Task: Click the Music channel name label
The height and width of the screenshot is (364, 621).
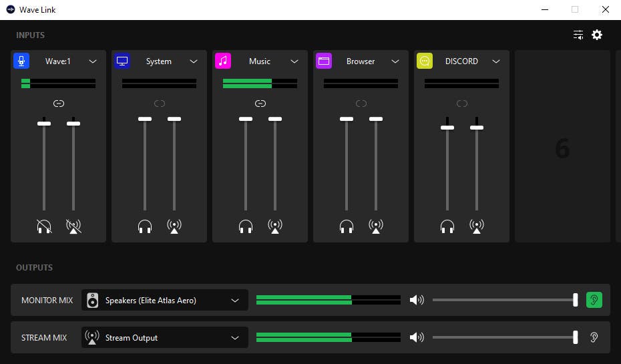Action: tap(260, 61)
